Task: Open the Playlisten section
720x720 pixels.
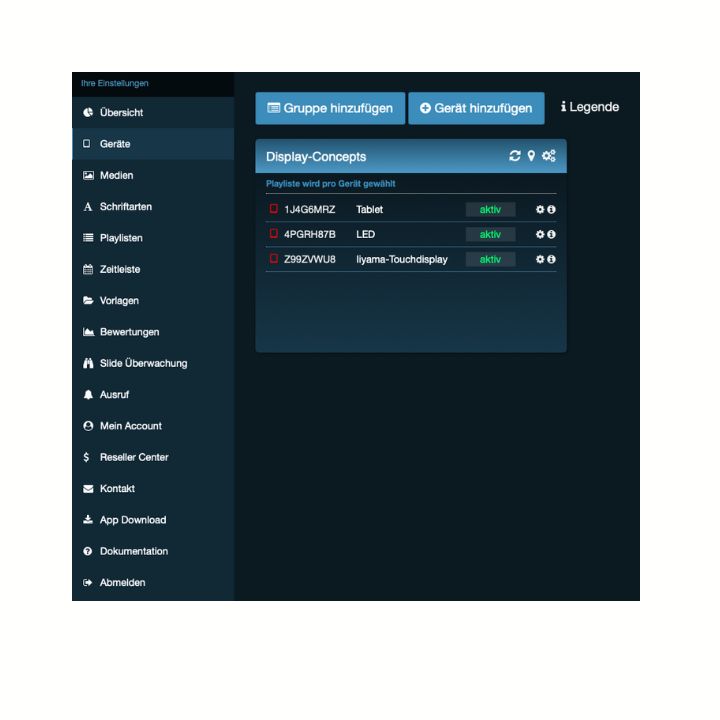Action: tap(153, 238)
